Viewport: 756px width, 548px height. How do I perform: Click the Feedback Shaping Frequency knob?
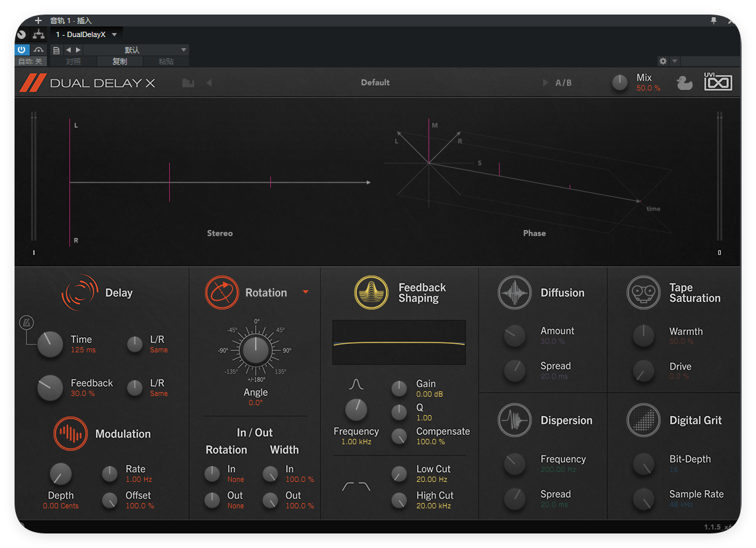(x=356, y=410)
